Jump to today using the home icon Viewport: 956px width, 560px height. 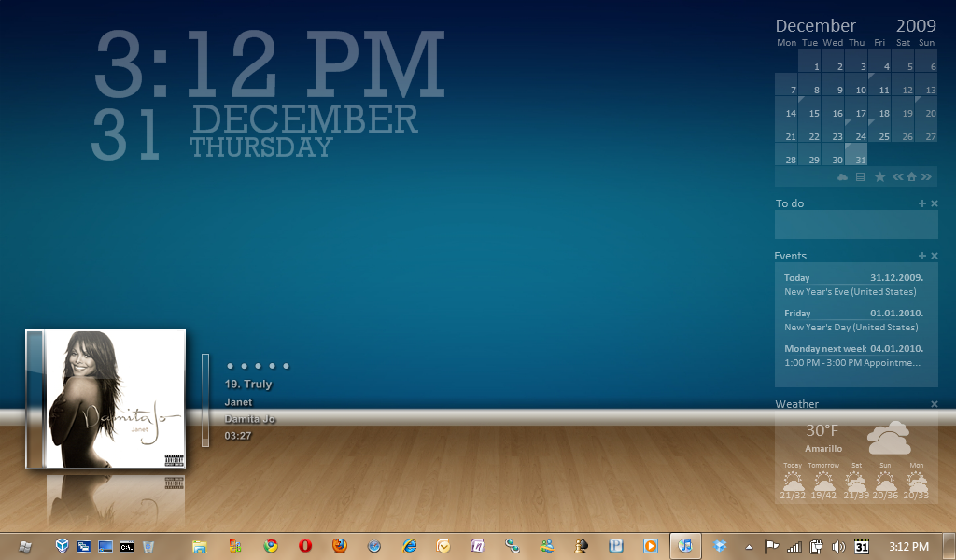(911, 176)
